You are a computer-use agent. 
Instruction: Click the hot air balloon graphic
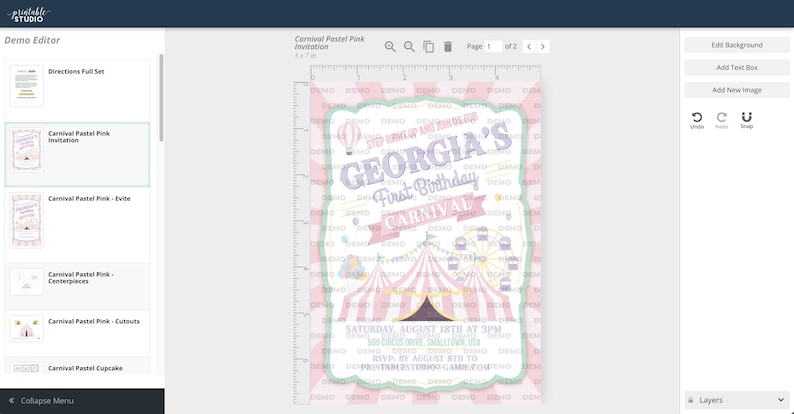click(349, 137)
